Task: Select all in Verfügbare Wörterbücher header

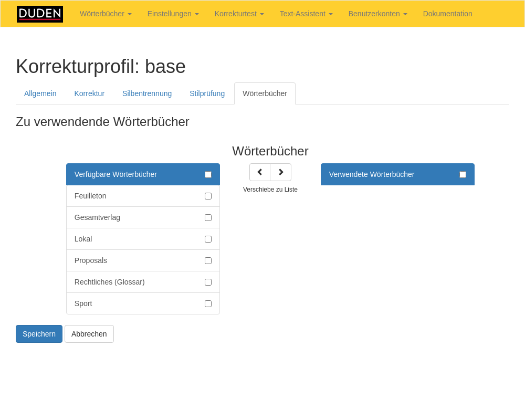Action: pyautogui.click(x=208, y=174)
